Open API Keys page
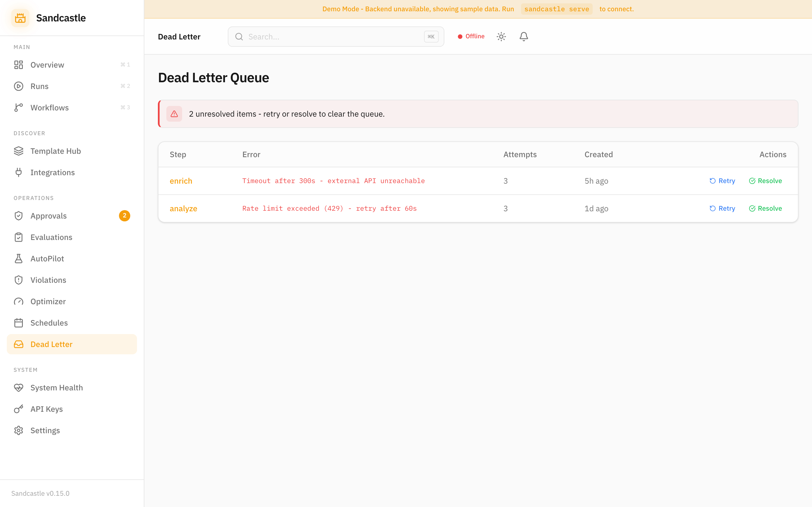Viewport: 812px width, 507px height. pyautogui.click(x=46, y=409)
